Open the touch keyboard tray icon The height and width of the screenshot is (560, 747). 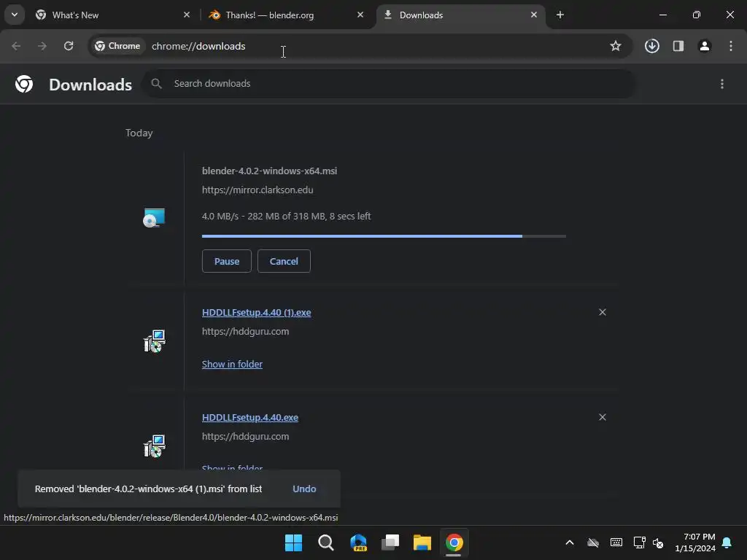(x=616, y=542)
